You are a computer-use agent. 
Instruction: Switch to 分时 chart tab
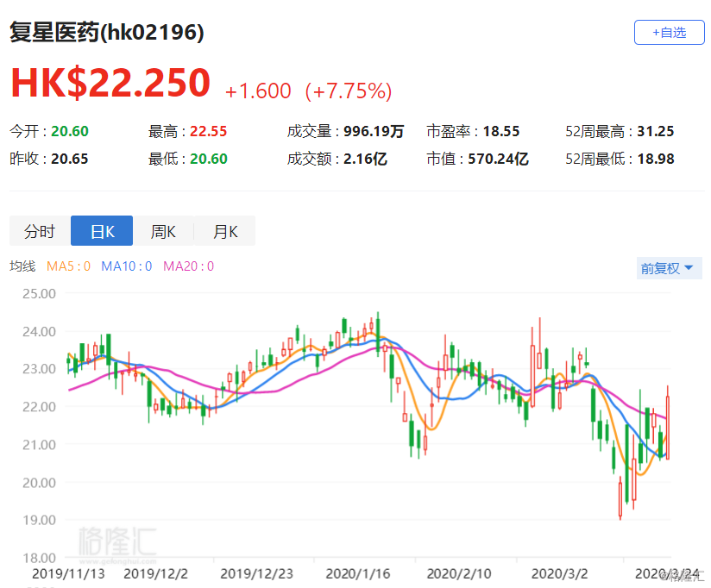(x=40, y=231)
